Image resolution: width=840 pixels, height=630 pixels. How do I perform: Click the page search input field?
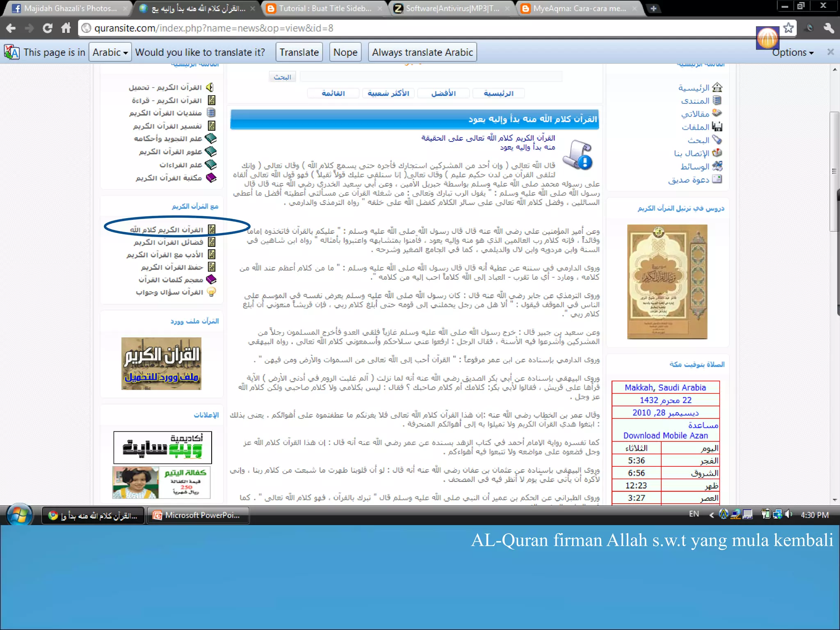click(x=431, y=77)
